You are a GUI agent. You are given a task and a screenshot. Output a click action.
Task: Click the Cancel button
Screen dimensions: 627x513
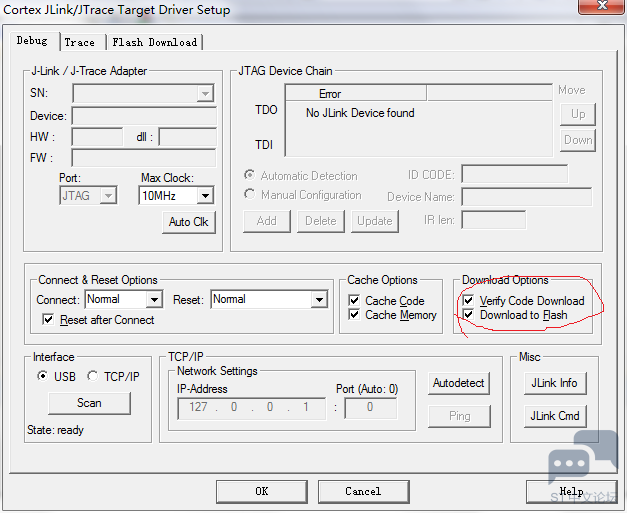[x=363, y=491]
